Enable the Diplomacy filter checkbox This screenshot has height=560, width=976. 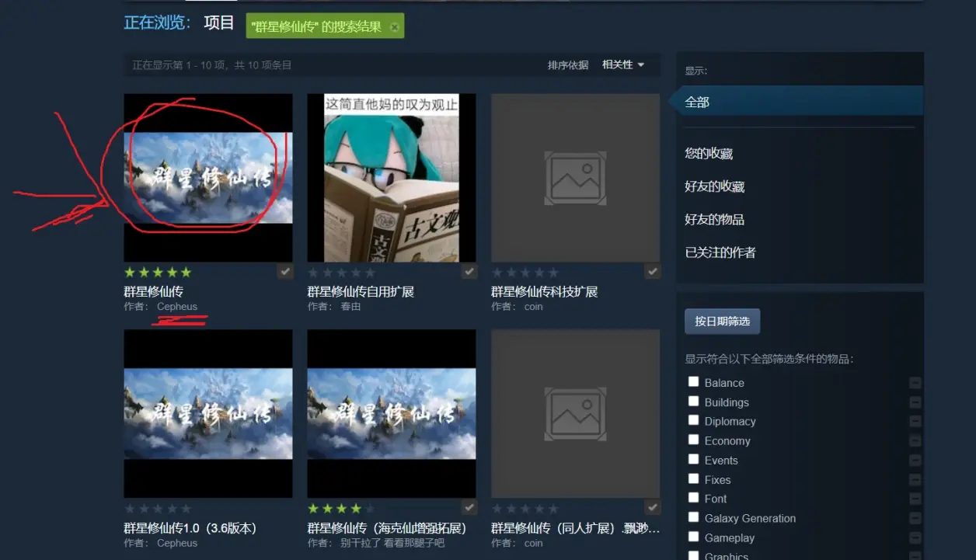point(693,420)
